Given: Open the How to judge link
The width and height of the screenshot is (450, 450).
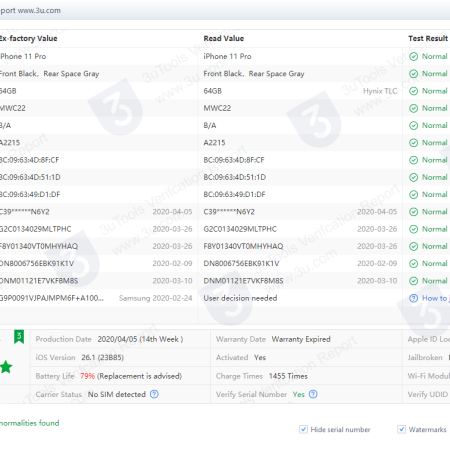Looking at the screenshot, I should pyautogui.click(x=436, y=298).
